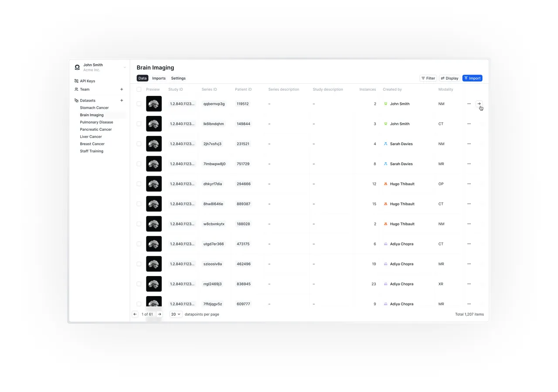Viewport: 558px width, 392px height.
Task: Check the row for patient 231521
Action: [x=139, y=144]
